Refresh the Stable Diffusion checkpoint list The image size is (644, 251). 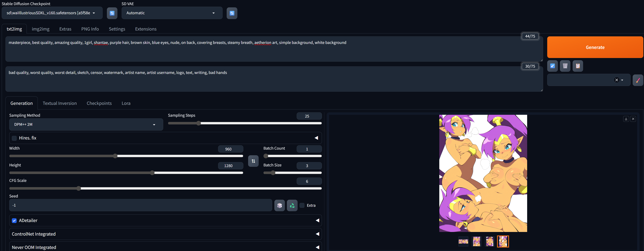112,13
